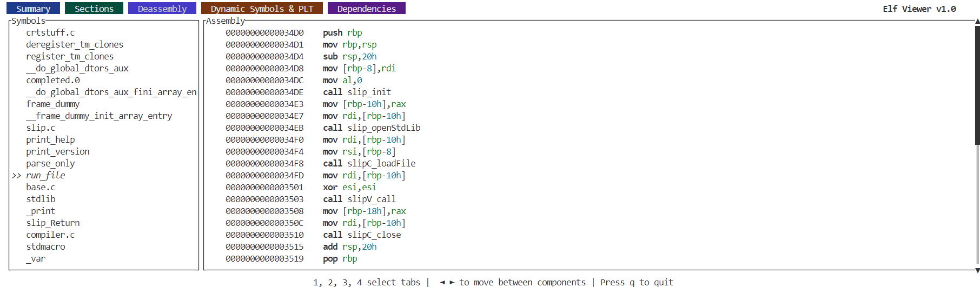Open Dynamic Symbols & PLT tab

point(262,9)
